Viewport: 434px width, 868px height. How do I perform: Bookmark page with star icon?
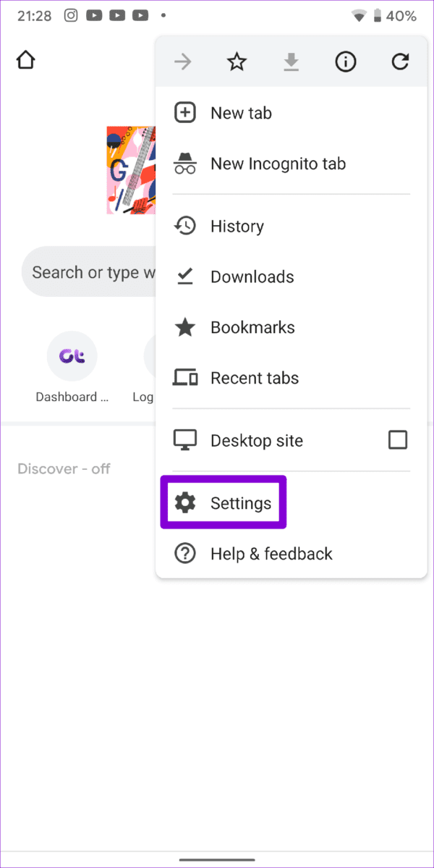[237, 63]
